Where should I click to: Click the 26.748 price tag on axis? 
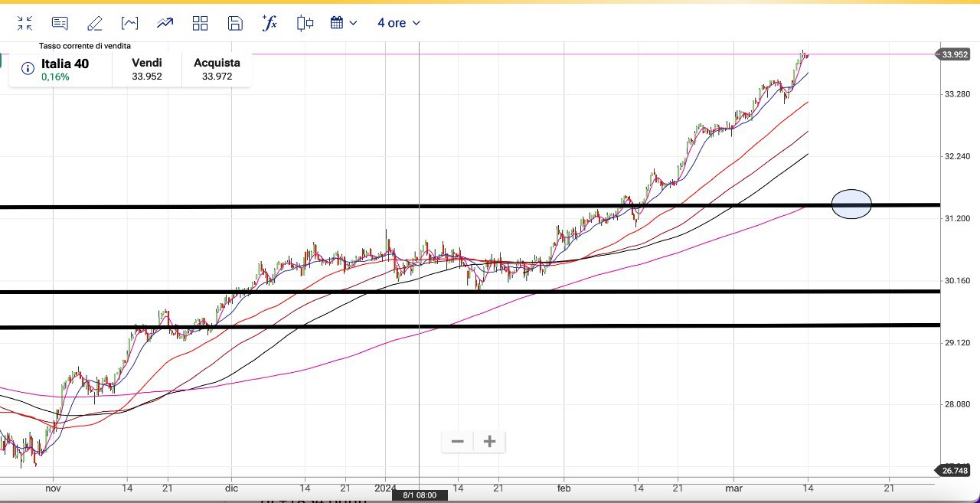pos(955,470)
